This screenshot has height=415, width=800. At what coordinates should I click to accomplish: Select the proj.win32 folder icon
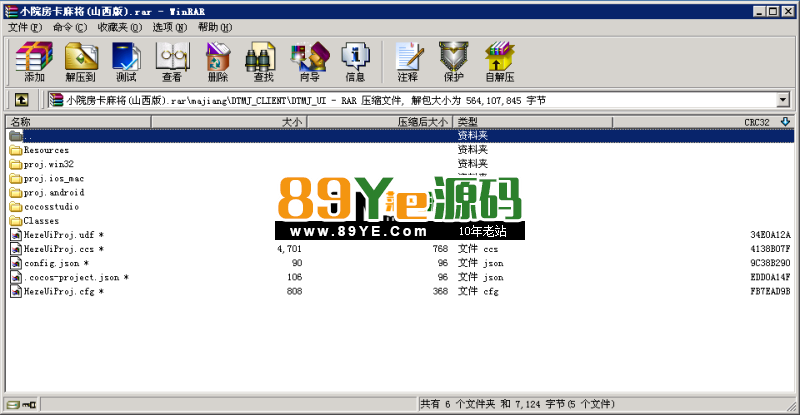point(16,164)
